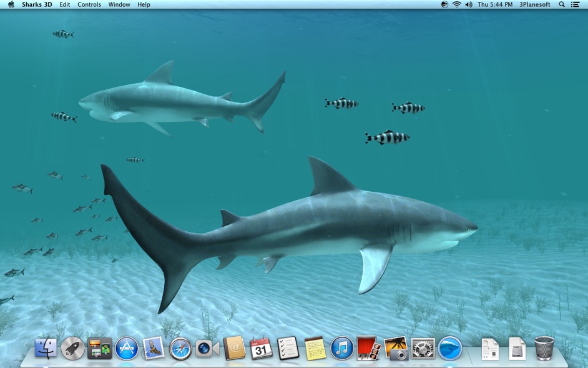The height and width of the screenshot is (368, 588).
Task: Open Mail from the Dock
Action: [153, 350]
